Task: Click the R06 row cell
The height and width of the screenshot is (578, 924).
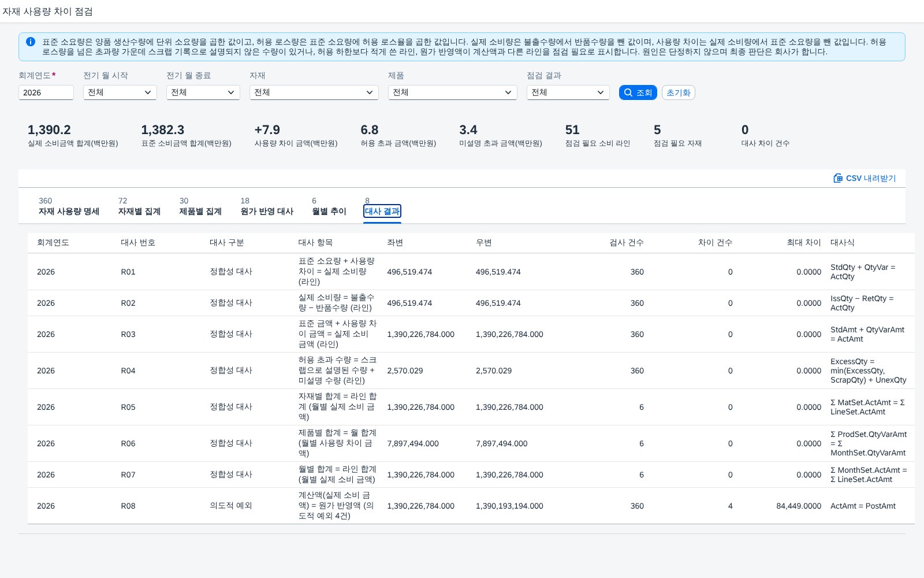Action: pos(128,443)
